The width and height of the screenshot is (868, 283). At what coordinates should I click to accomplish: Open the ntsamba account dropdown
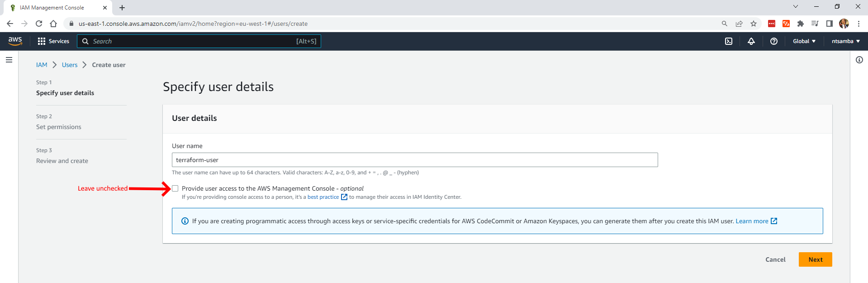[845, 41]
